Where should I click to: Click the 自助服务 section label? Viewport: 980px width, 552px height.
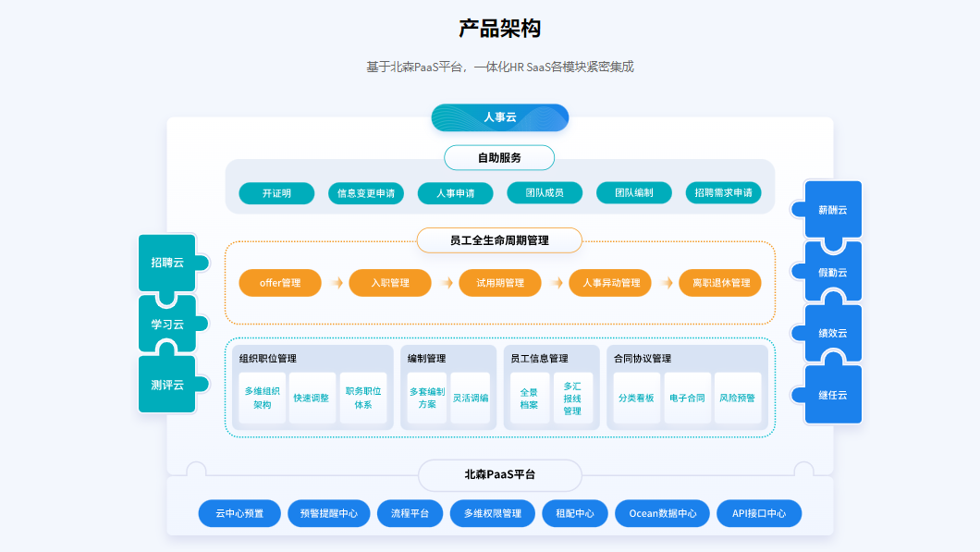[x=499, y=157]
